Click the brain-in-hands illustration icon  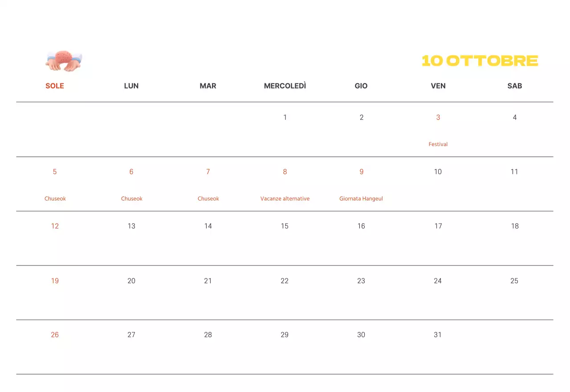click(64, 61)
